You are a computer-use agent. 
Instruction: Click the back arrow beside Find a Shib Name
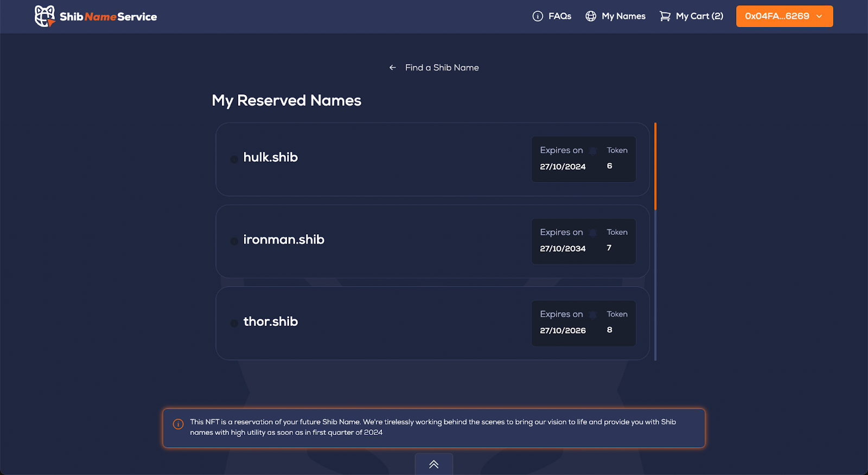coord(393,68)
